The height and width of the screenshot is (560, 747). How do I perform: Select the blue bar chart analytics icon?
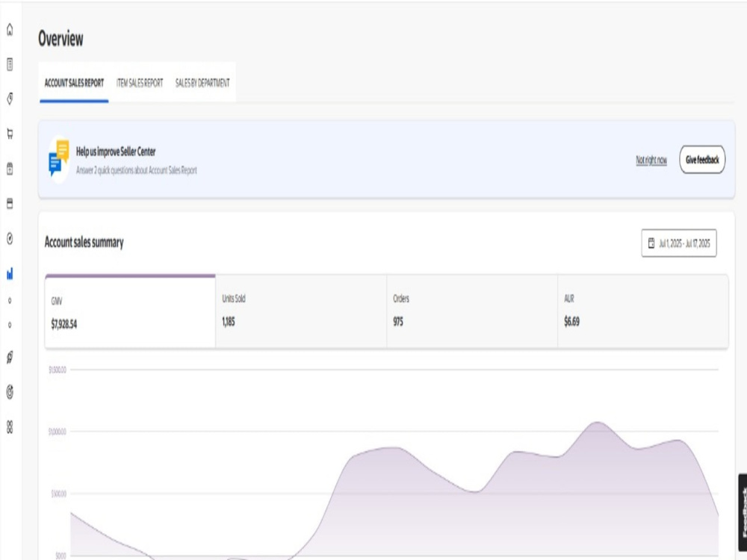coord(10,273)
